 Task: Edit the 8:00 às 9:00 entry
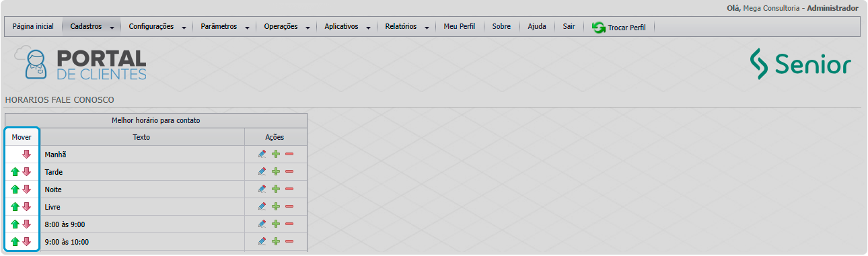click(x=262, y=224)
